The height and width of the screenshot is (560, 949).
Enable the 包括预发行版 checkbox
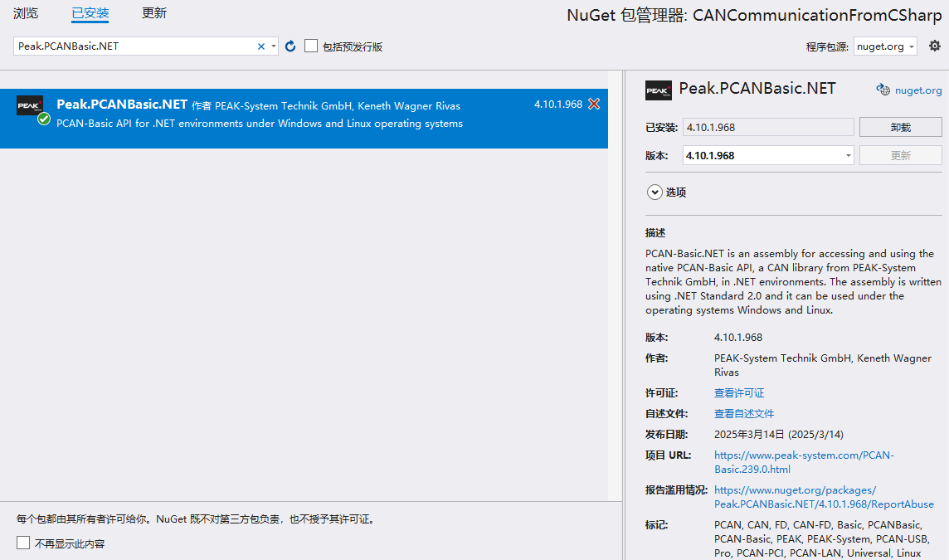coord(311,46)
